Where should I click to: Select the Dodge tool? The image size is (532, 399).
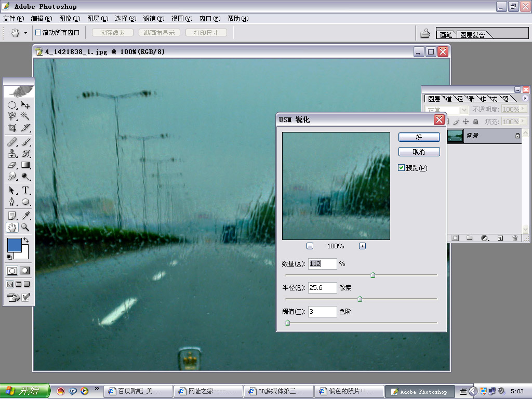pos(25,176)
